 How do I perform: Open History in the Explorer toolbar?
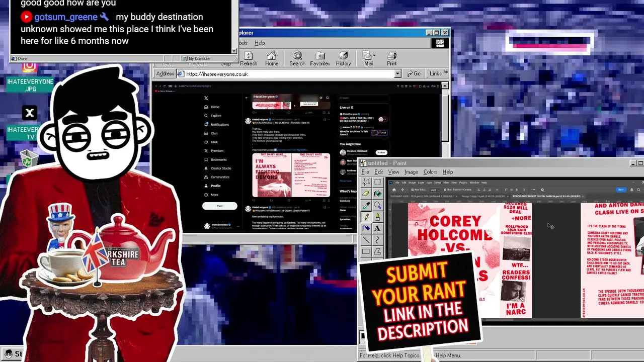pyautogui.click(x=343, y=58)
